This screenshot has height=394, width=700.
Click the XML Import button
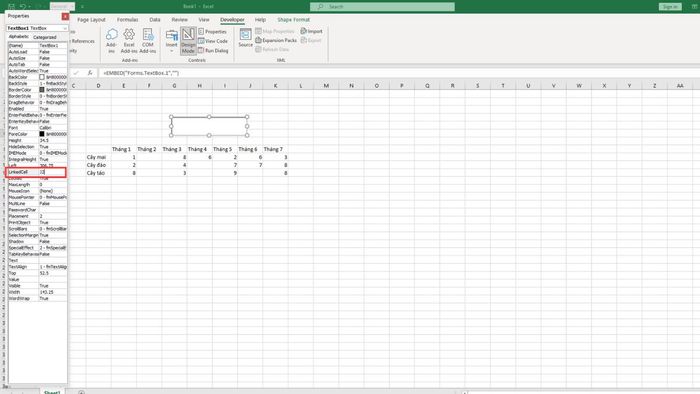point(311,31)
